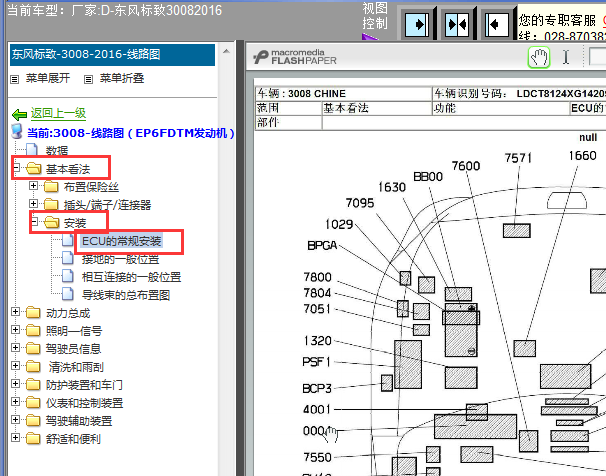Expand the 插头/端子/连接器 tree node

coord(34,204)
